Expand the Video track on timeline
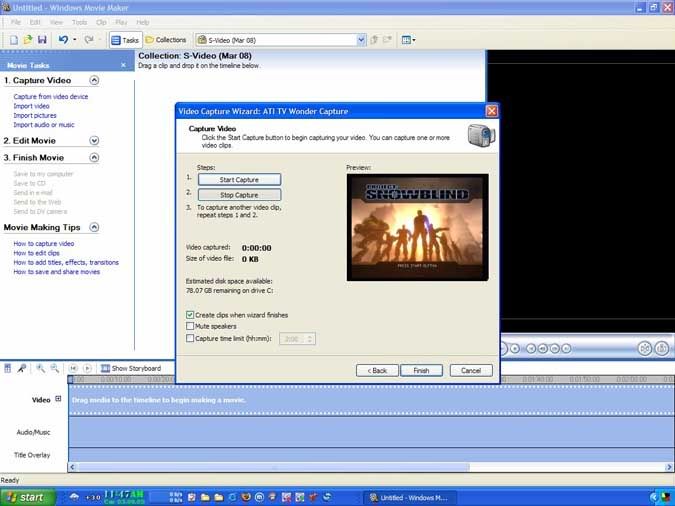 (58, 399)
